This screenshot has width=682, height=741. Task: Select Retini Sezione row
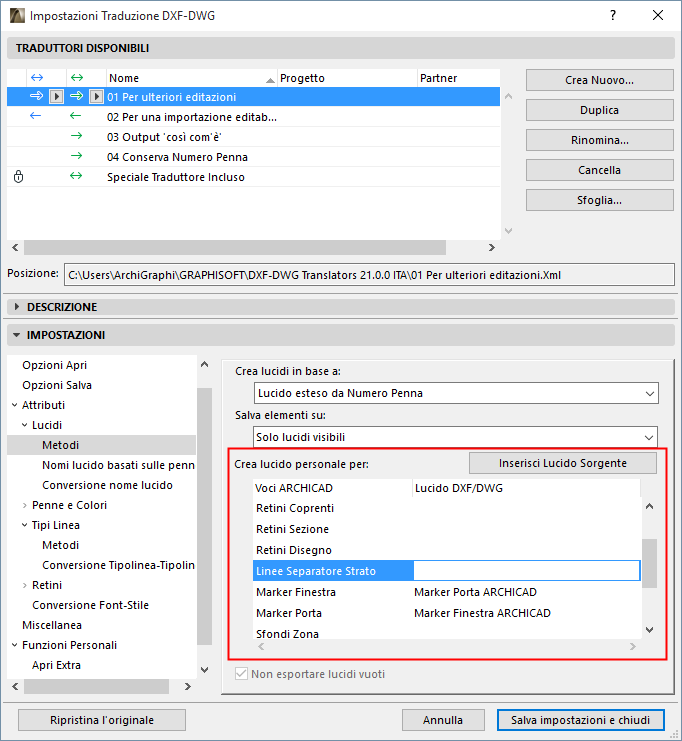(x=447, y=529)
